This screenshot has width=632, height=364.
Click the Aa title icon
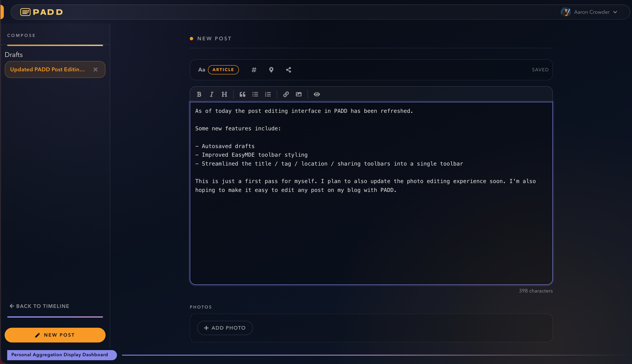click(201, 70)
